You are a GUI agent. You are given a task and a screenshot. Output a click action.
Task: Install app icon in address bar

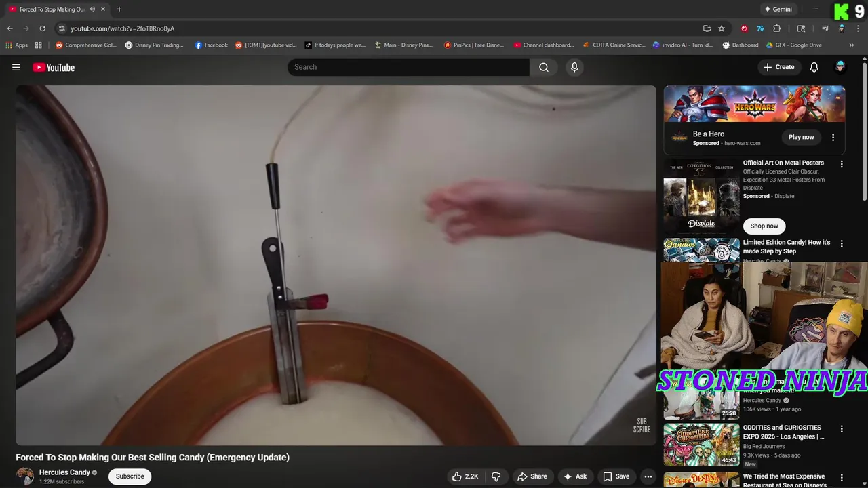pos(707,28)
